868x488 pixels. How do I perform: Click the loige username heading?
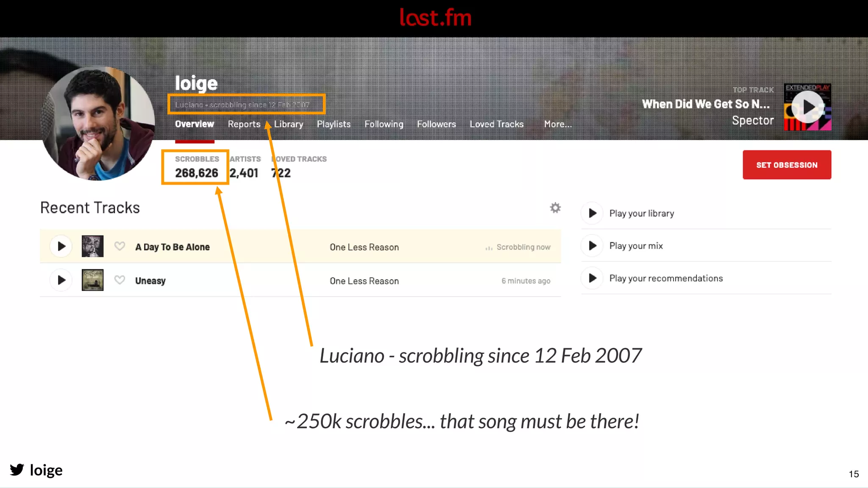(196, 83)
